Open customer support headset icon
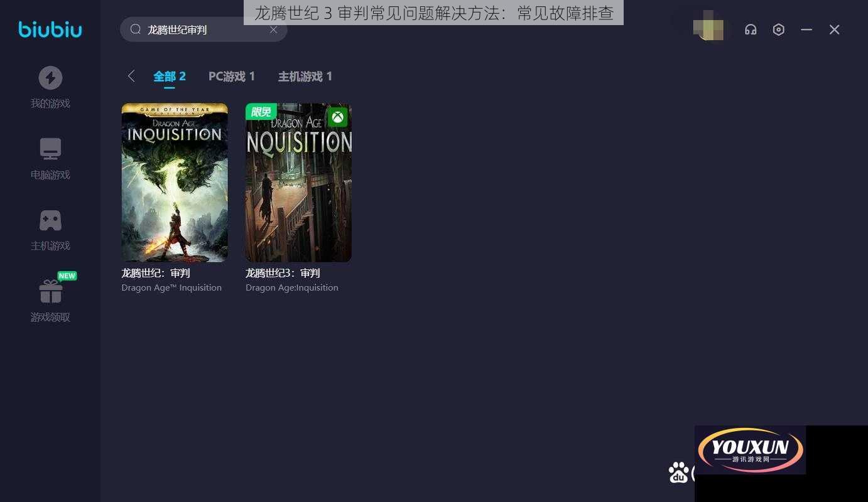Screen dimensions: 868x502 (x=751, y=29)
